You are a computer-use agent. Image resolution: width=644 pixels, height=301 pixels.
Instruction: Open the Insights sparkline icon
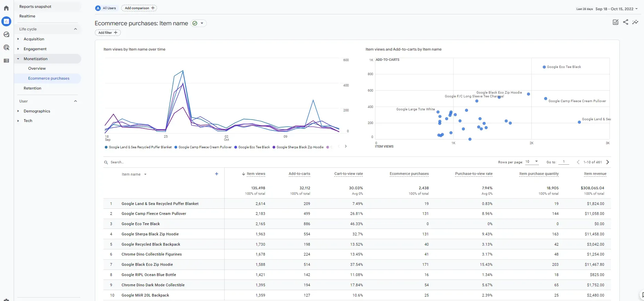coord(635,22)
